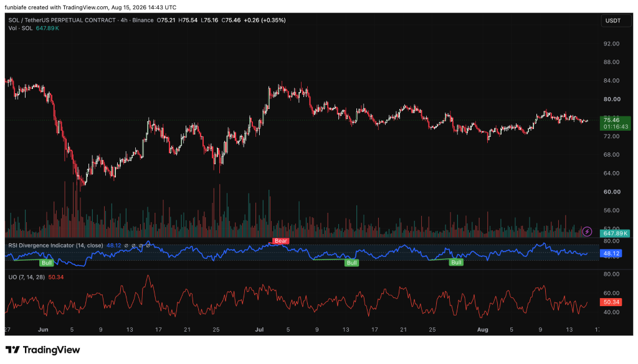Click the 64.00 price scale label
638x364 pixels.
coord(612,173)
